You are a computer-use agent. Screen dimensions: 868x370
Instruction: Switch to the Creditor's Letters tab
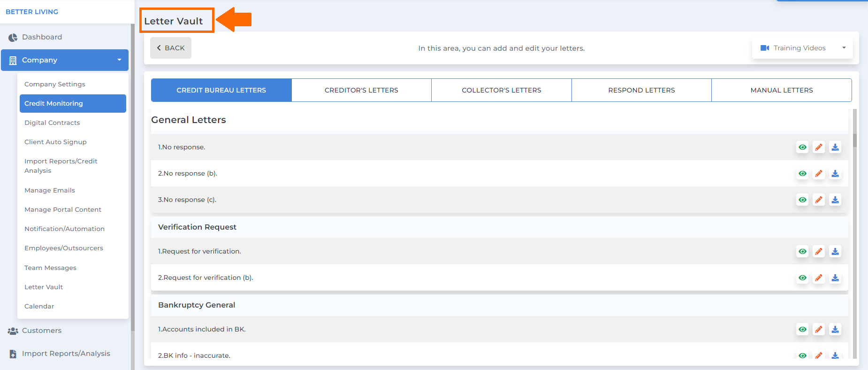click(361, 90)
